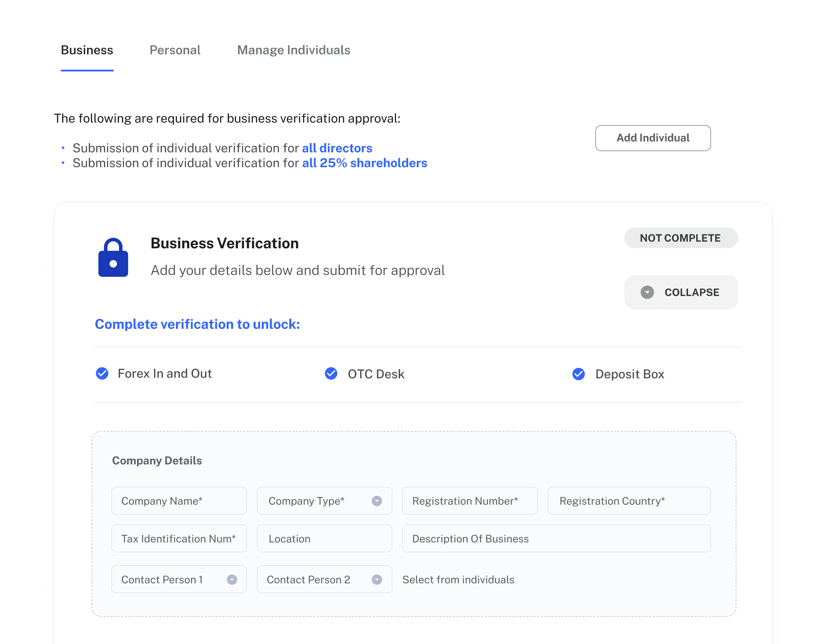
Task: Click the blue padlock icon
Action: [113, 258]
